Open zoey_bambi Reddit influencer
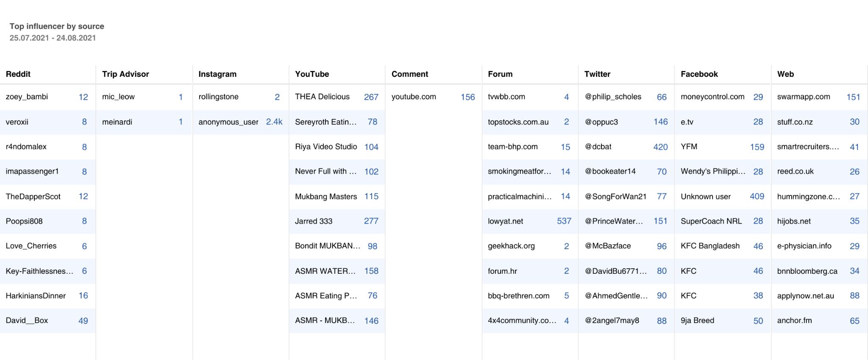The width and height of the screenshot is (868, 362). click(x=27, y=97)
